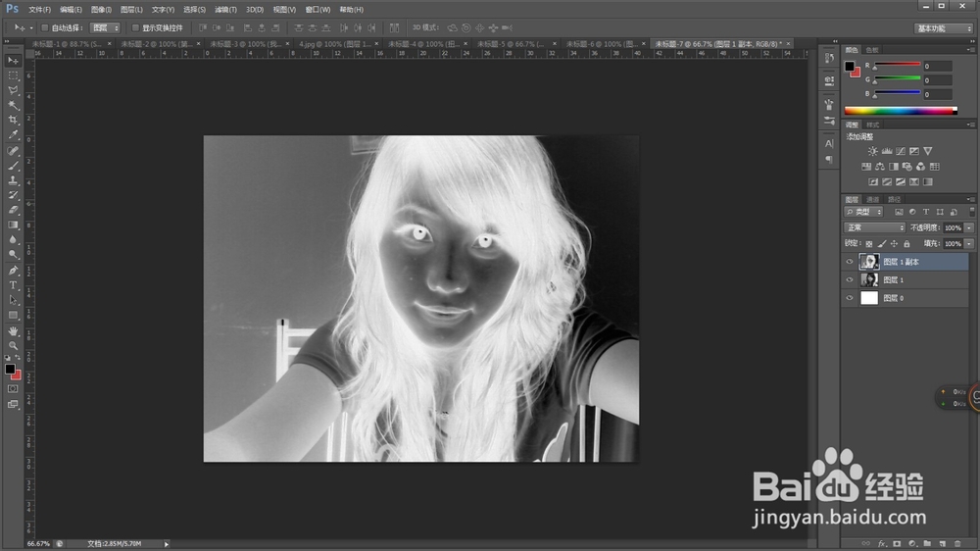
Task: Pick a color from the spectrum bar
Action: click(901, 111)
